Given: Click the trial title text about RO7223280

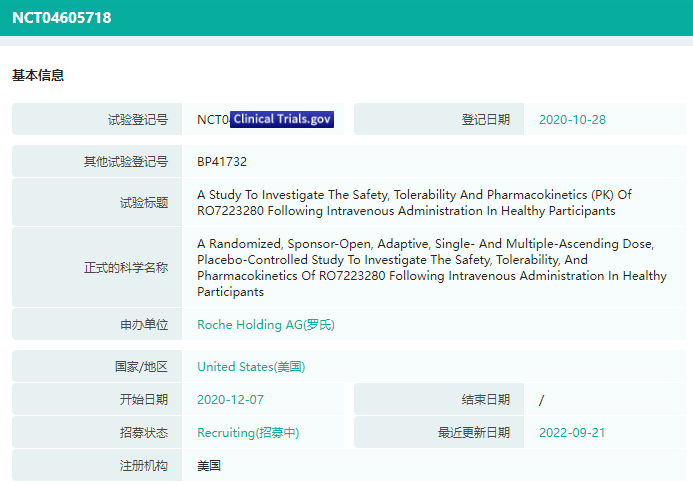Looking at the screenshot, I should coord(414,203).
